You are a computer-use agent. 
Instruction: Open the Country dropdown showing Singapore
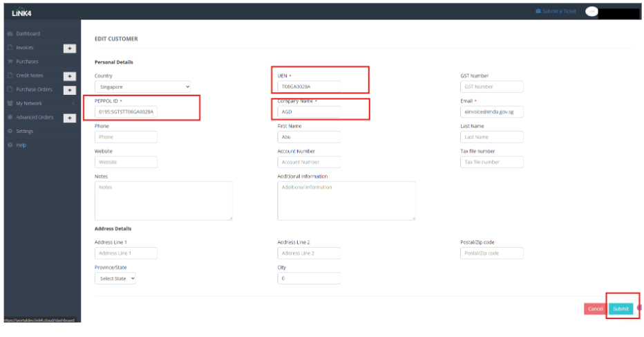click(142, 86)
